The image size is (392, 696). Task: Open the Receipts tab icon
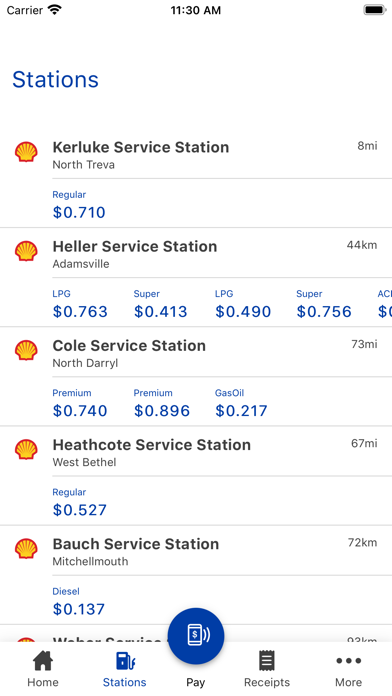pos(267,660)
